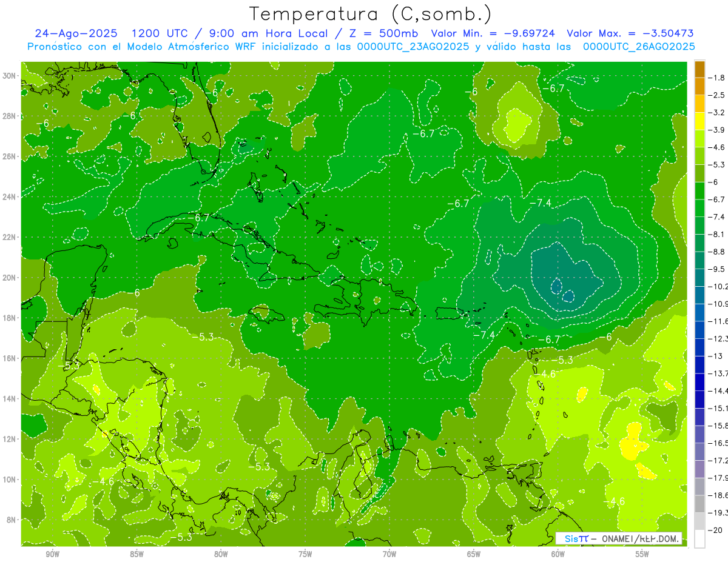The height and width of the screenshot is (562, 728).
Task: Click the latitude label "20N"
Action: point(9,278)
